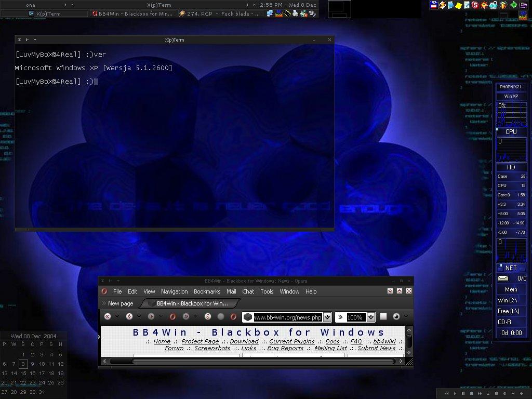Click the cube icon in the address field
Viewport: 532px width, 399px height.
248,317
